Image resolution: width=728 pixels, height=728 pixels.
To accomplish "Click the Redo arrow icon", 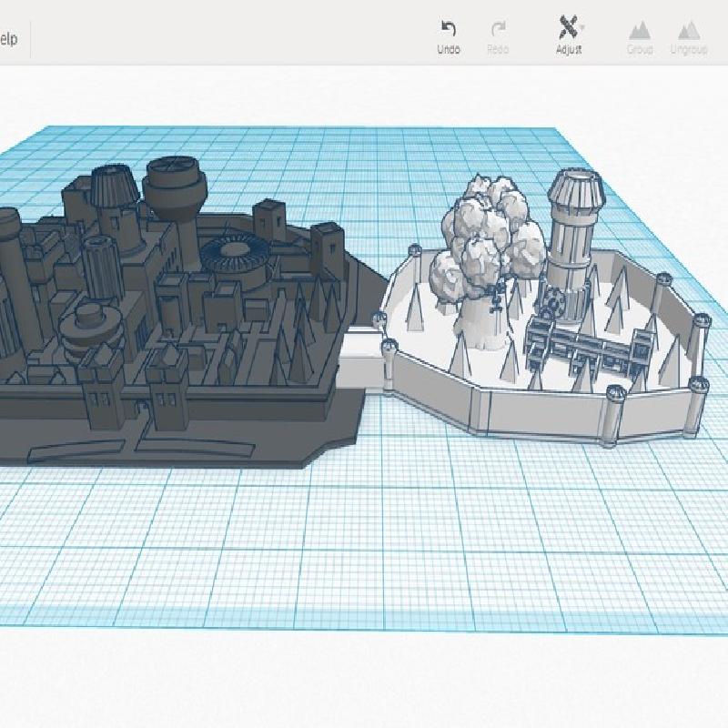I will click(498, 29).
